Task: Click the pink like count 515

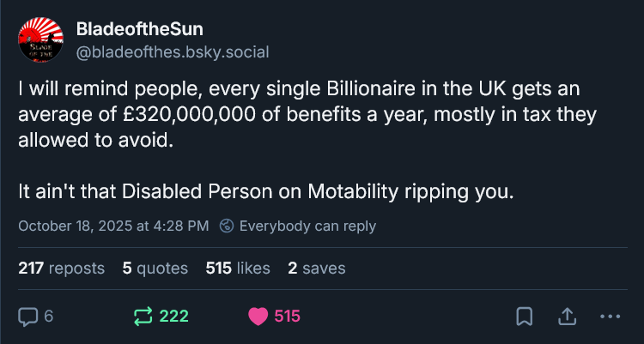Action: point(288,316)
